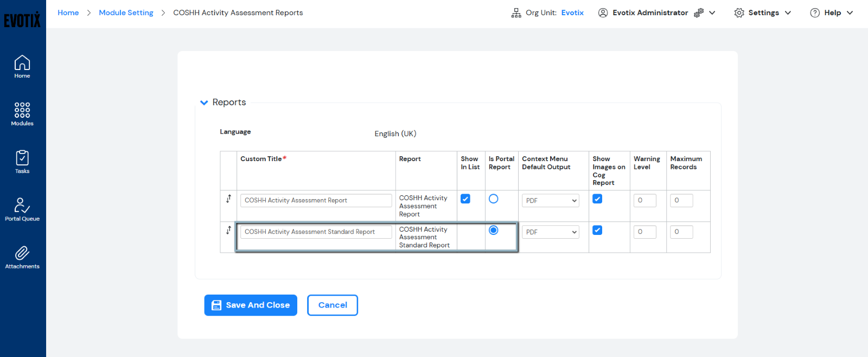Click reorder arrow for Standard Report row
Screen dimensions: 868x357
coord(228,231)
